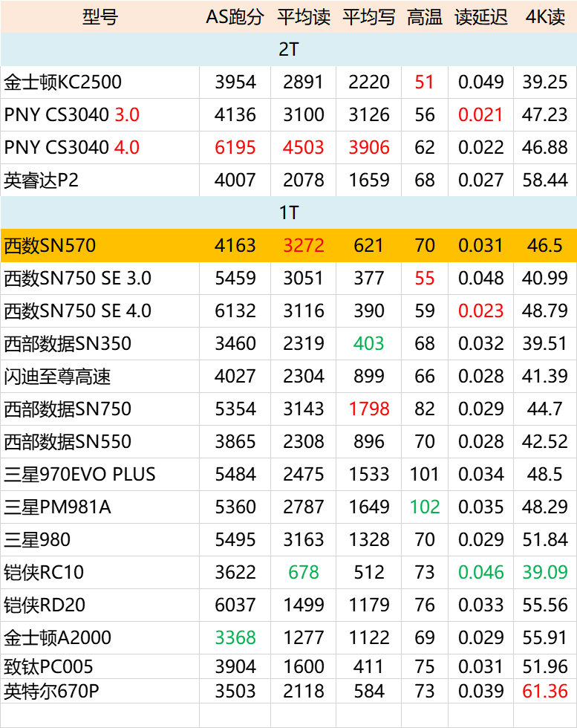Screen dimensions: 577x728
Task: Select the 平均写 header cell
Action: pos(368,17)
